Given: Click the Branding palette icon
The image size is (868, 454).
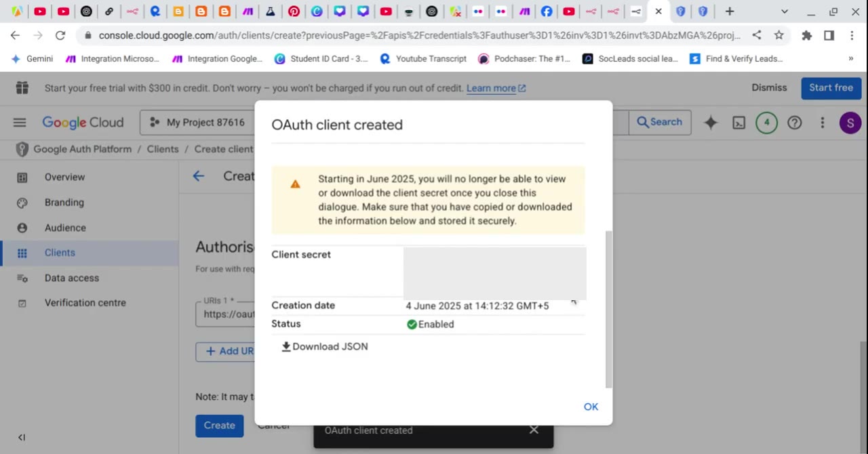Looking at the screenshot, I should (22, 203).
